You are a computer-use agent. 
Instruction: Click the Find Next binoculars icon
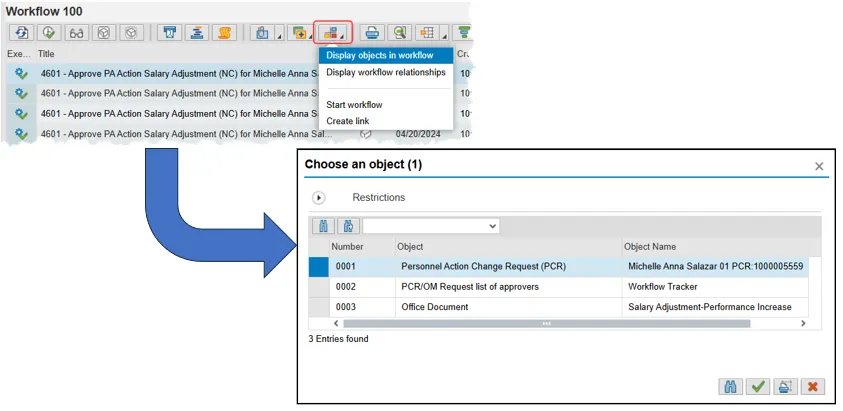pyautogui.click(x=348, y=226)
